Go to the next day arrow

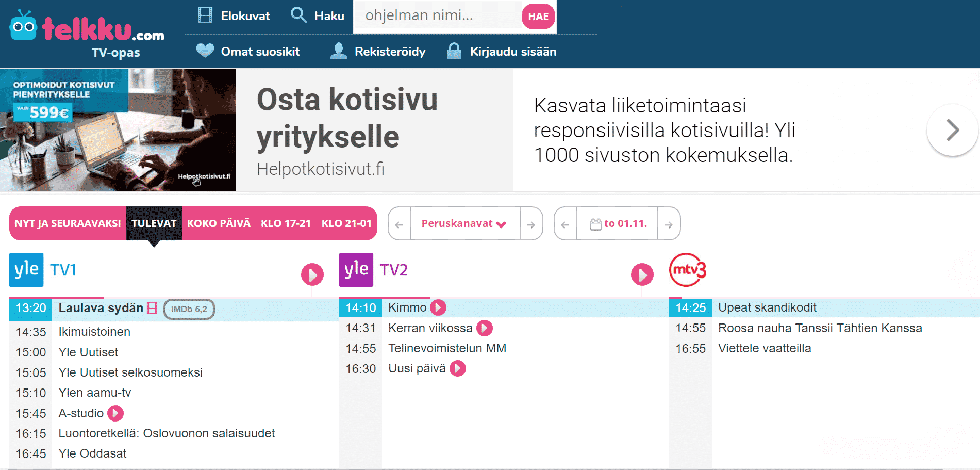tap(669, 224)
